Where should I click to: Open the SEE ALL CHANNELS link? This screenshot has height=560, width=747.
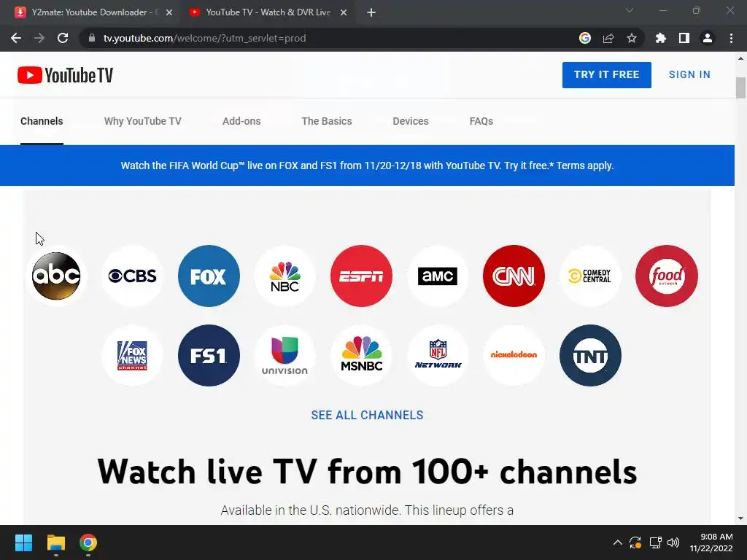(x=368, y=415)
